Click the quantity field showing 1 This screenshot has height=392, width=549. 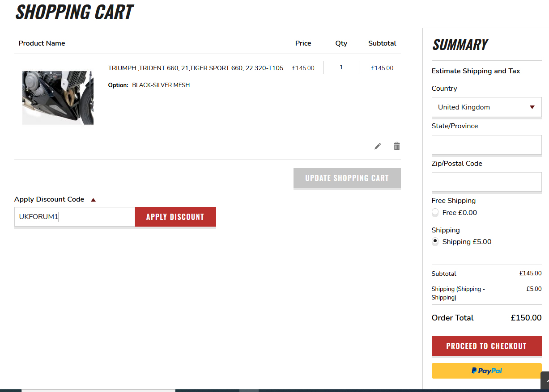pyautogui.click(x=341, y=67)
